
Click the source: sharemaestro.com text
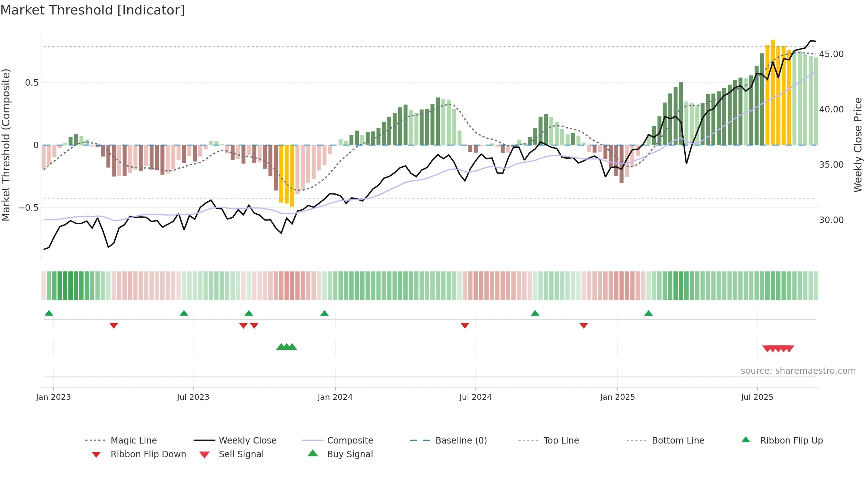798,371
